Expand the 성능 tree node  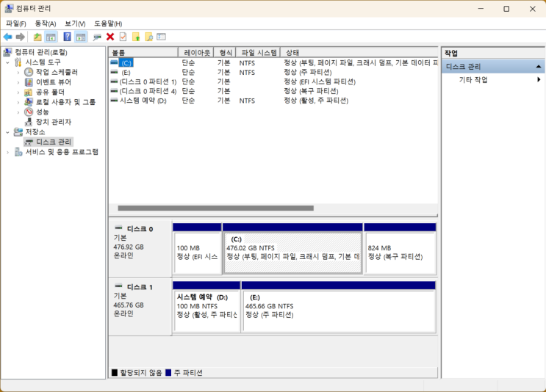[x=18, y=112]
